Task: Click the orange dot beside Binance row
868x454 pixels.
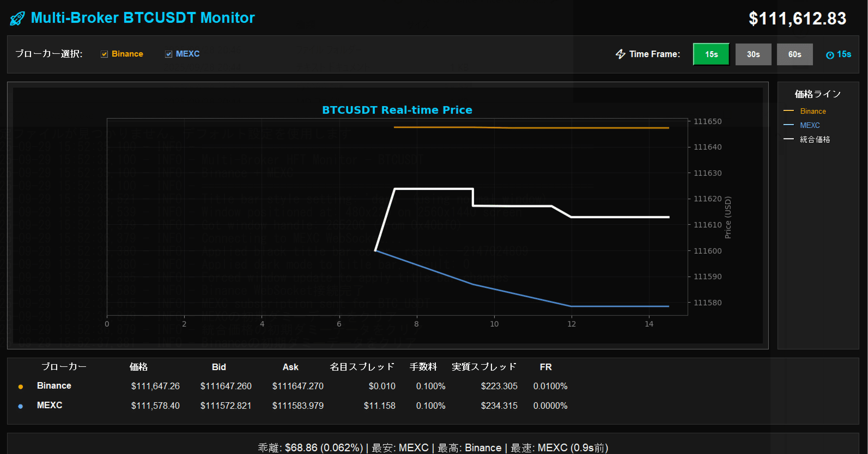Action: 21,386
